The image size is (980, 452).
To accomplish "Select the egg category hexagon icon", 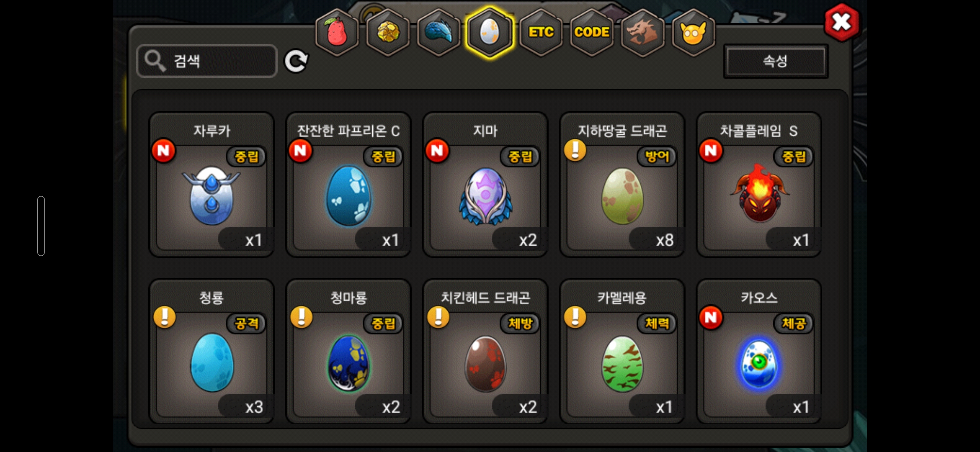I will pos(490,32).
